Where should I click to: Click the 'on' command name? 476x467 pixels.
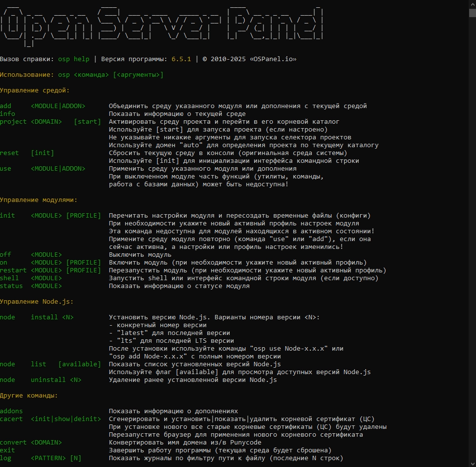pos(3,263)
